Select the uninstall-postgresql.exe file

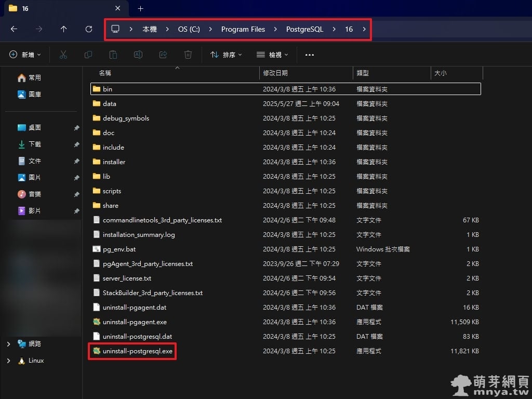[x=137, y=351]
